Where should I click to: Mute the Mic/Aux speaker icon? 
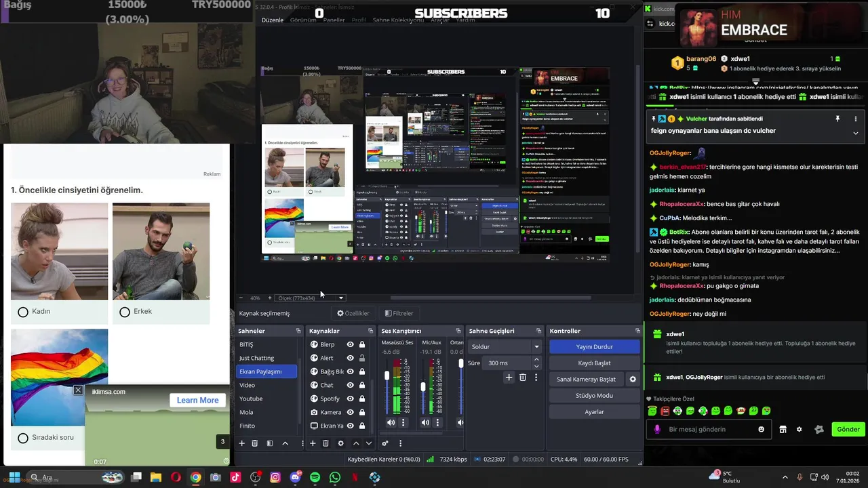click(425, 422)
